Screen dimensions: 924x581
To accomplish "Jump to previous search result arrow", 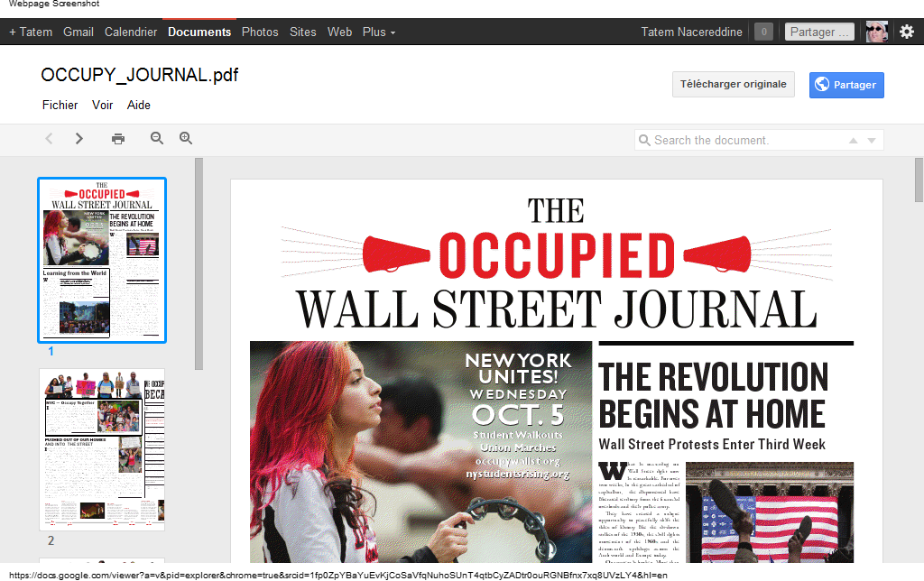I will click(x=853, y=140).
